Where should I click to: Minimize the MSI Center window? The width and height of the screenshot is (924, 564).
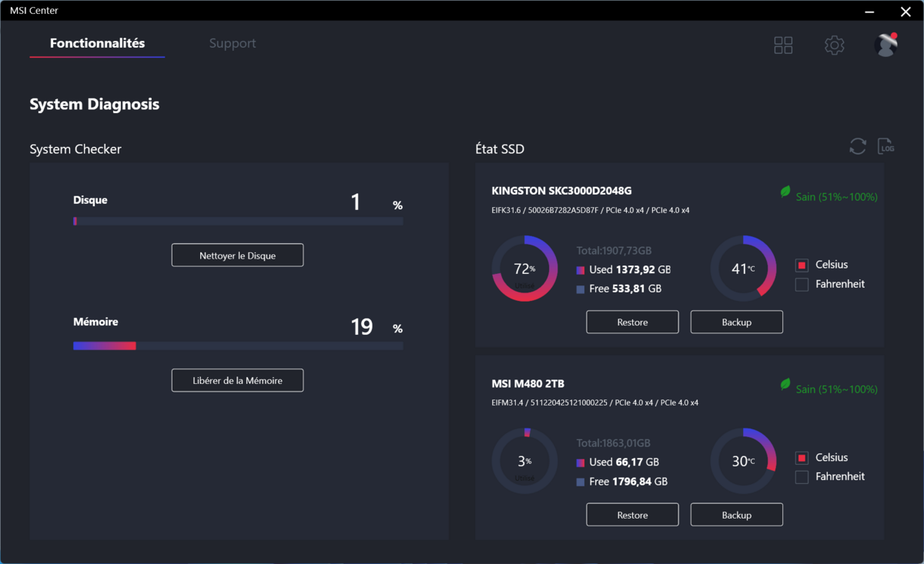[x=869, y=12]
